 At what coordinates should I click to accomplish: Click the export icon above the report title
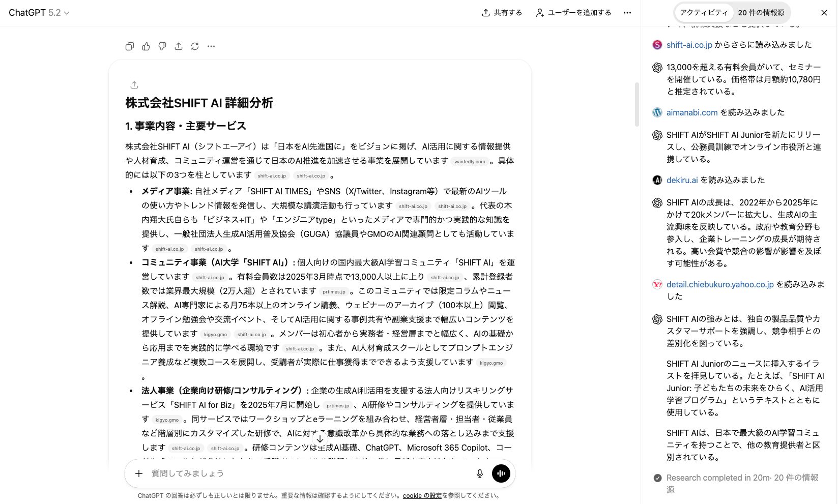point(134,84)
